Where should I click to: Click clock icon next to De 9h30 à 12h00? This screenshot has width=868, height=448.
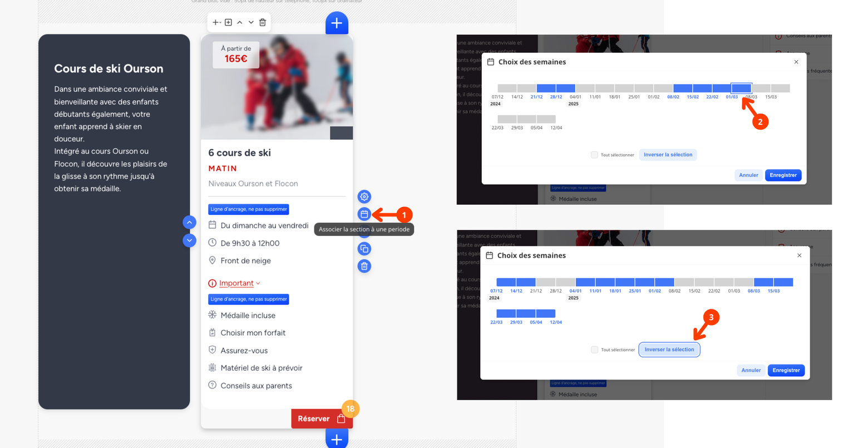coord(212,243)
